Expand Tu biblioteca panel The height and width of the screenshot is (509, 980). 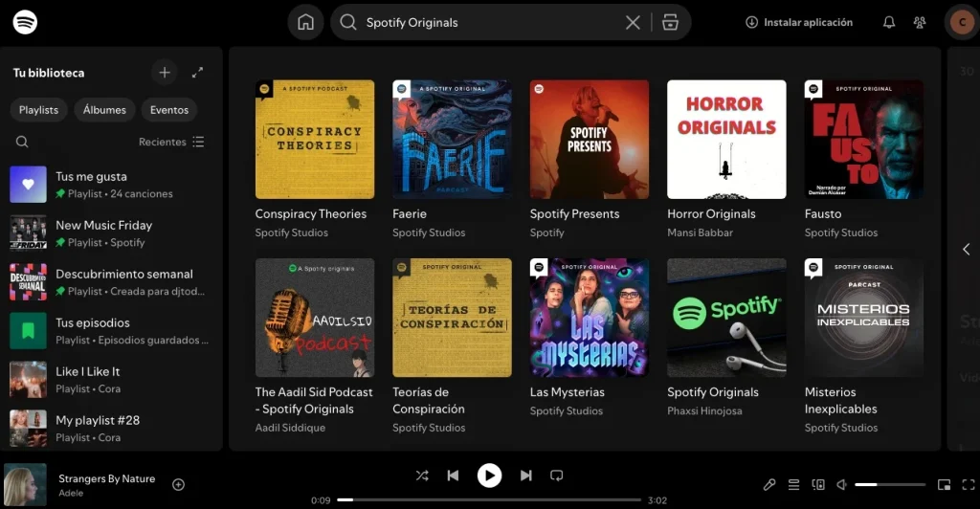coord(197,73)
